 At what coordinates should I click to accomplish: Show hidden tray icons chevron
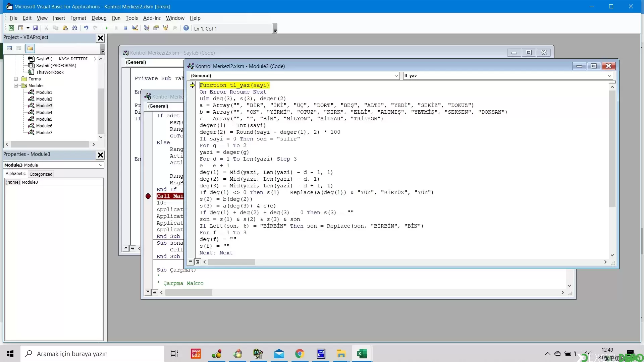coord(547,354)
